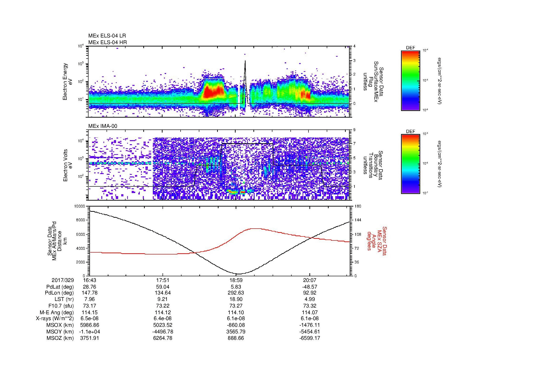Viewport: 555px width, 392px height.
Task: Click the 20:07 time tick label
Action: click(x=310, y=280)
